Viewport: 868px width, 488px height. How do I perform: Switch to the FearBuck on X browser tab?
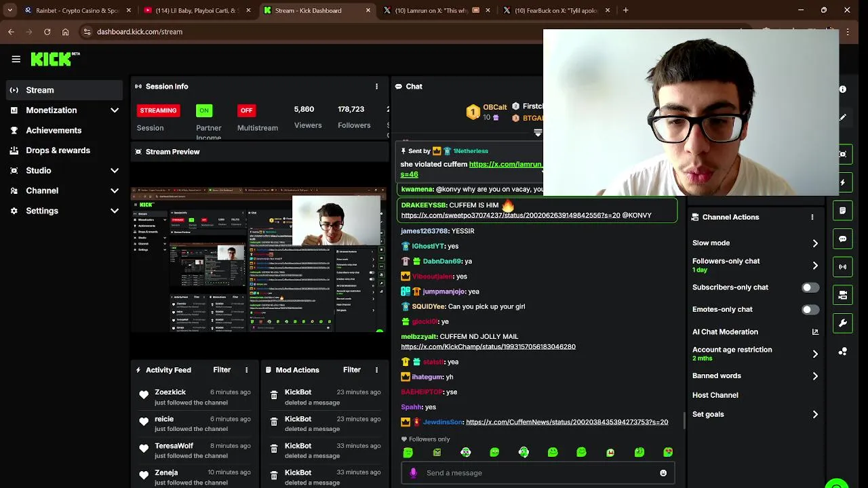pyautogui.click(x=557, y=10)
